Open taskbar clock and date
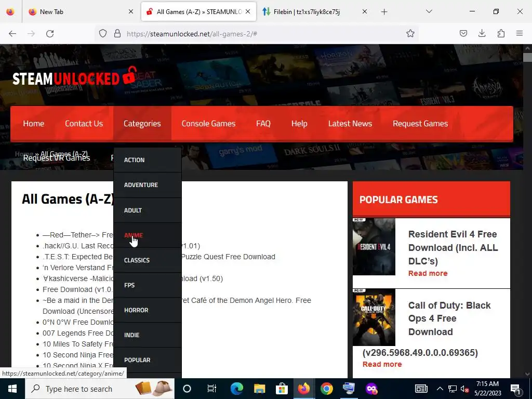 click(x=487, y=389)
